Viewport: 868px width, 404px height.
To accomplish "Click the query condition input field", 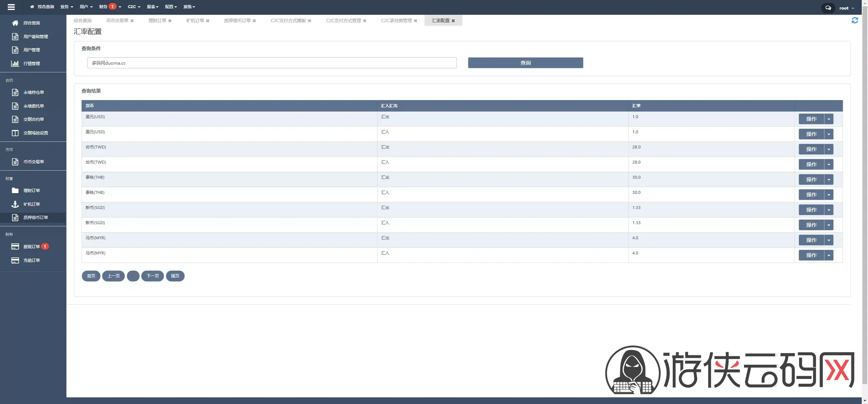I will tap(272, 63).
